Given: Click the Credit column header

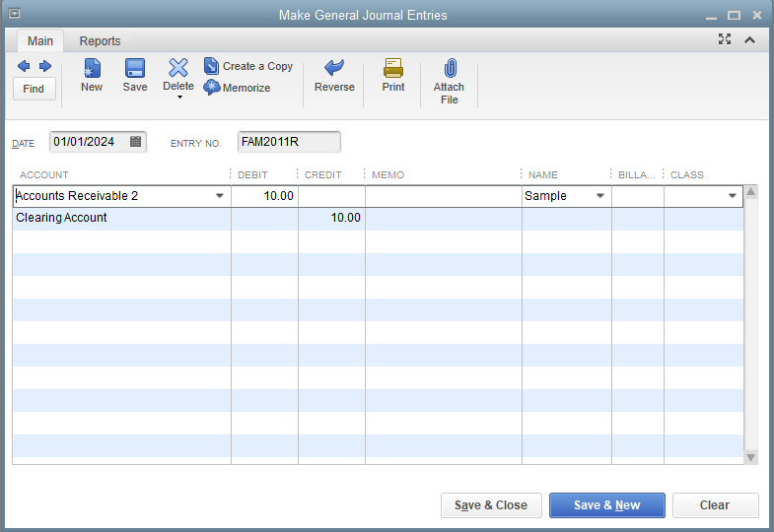Looking at the screenshot, I should 322,174.
